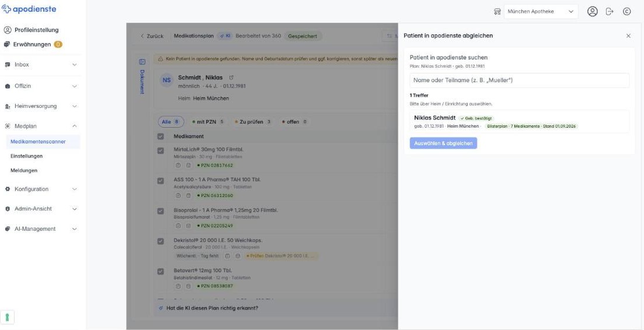Select the offen filter tab
The height and width of the screenshot is (330, 644).
[x=294, y=122]
